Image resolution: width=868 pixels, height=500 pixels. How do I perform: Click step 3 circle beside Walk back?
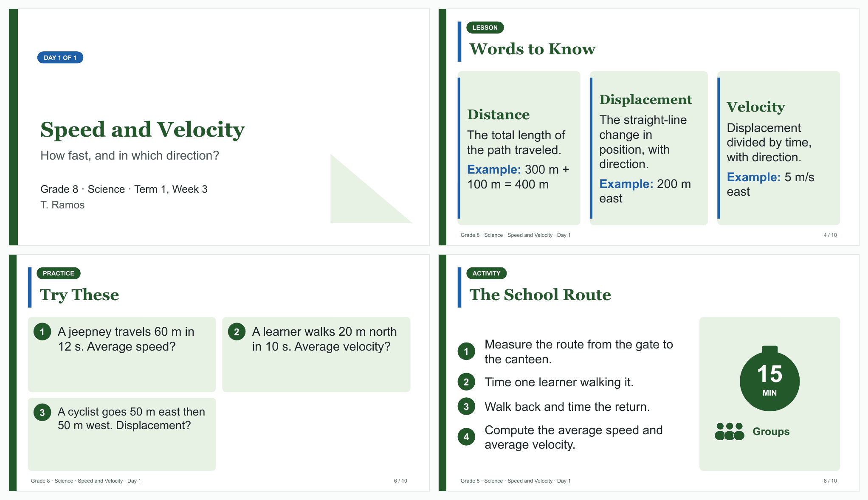pos(466,407)
